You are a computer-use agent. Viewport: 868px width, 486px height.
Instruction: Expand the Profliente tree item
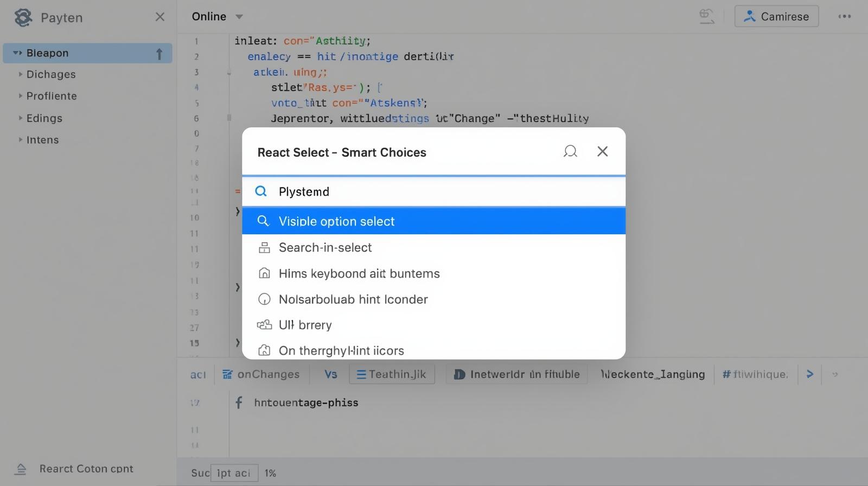21,96
